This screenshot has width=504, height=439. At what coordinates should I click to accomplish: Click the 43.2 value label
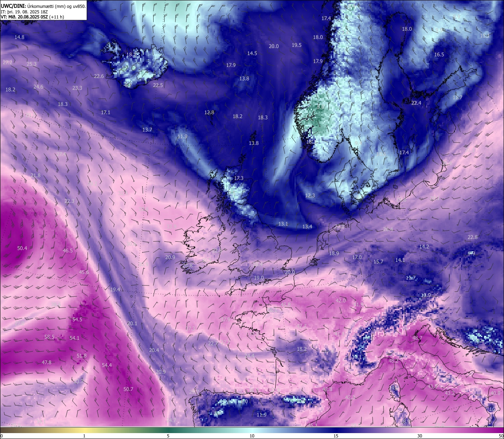450,393
